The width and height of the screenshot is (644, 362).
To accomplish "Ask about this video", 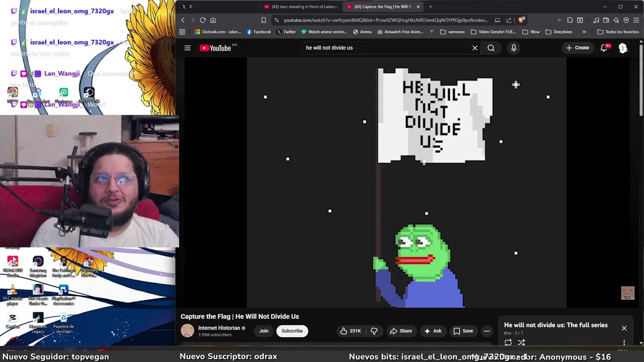I will (x=433, y=331).
